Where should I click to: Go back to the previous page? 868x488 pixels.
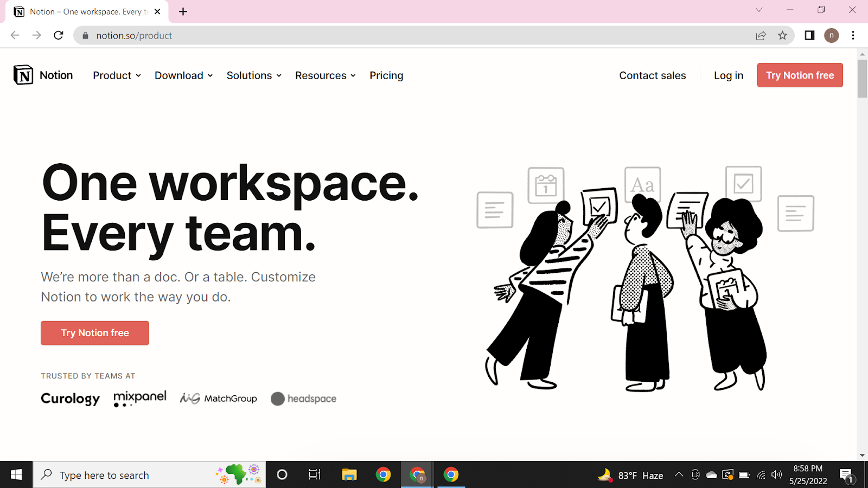[x=15, y=35]
